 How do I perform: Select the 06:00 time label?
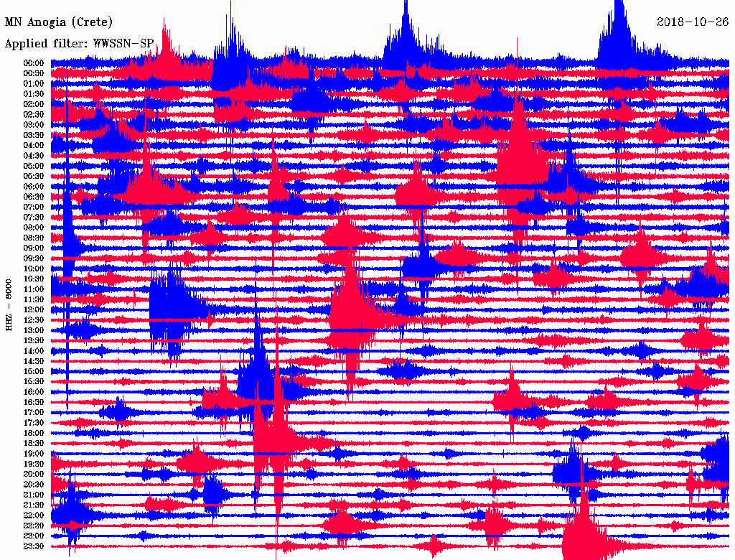click(34, 187)
